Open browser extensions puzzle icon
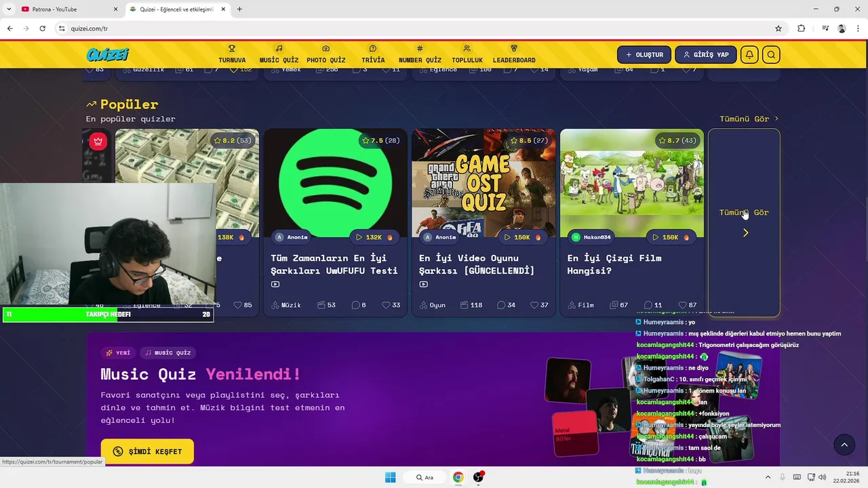Screen dimensions: 868x488 pyautogui.click(x=802, y=28)
